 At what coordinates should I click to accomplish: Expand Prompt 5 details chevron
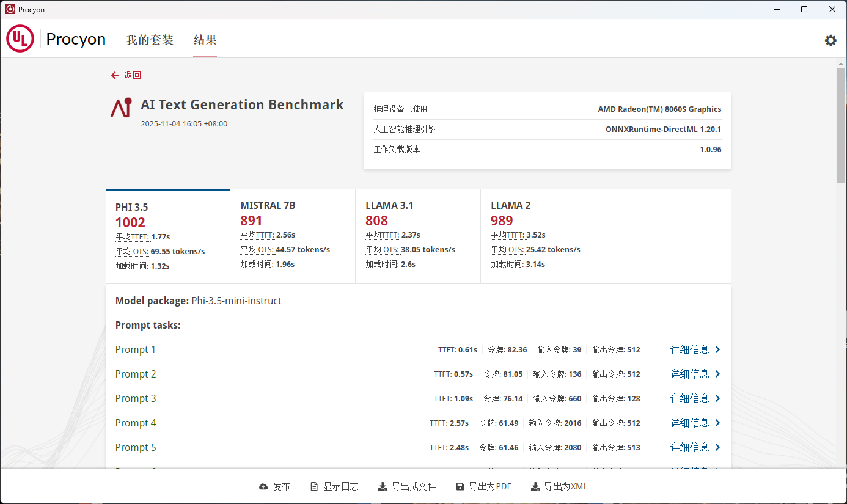(718, 448)
